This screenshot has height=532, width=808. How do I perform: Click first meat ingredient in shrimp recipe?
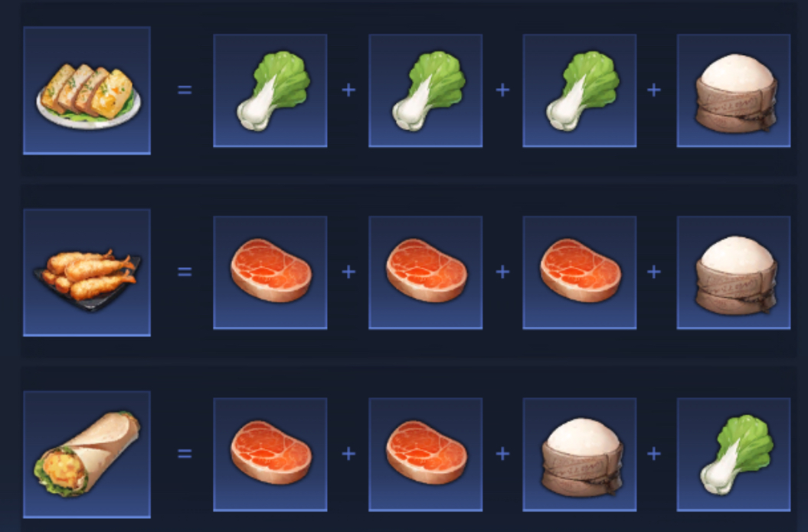coord(270,273)
